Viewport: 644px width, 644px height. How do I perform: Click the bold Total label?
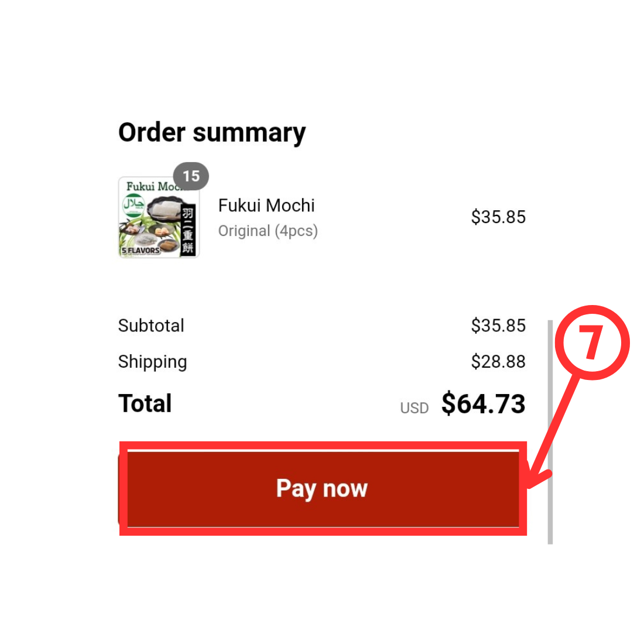(145, 403)
